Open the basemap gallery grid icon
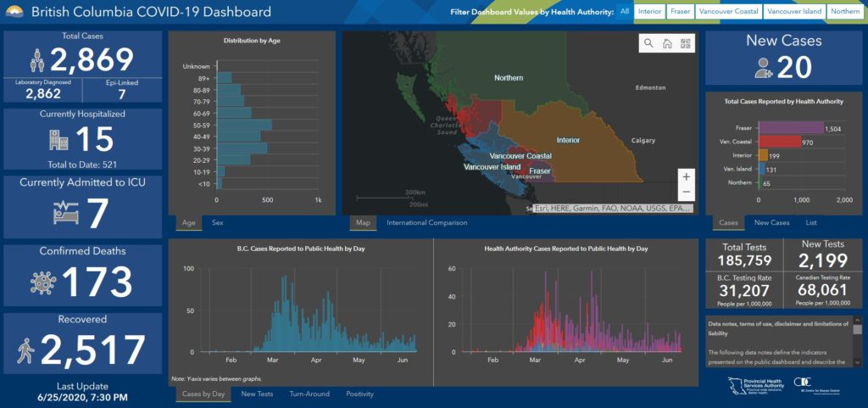 pos(685,43)
